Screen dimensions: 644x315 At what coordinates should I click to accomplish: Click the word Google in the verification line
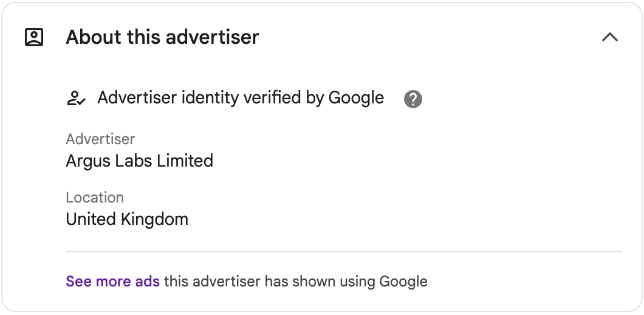356,98
